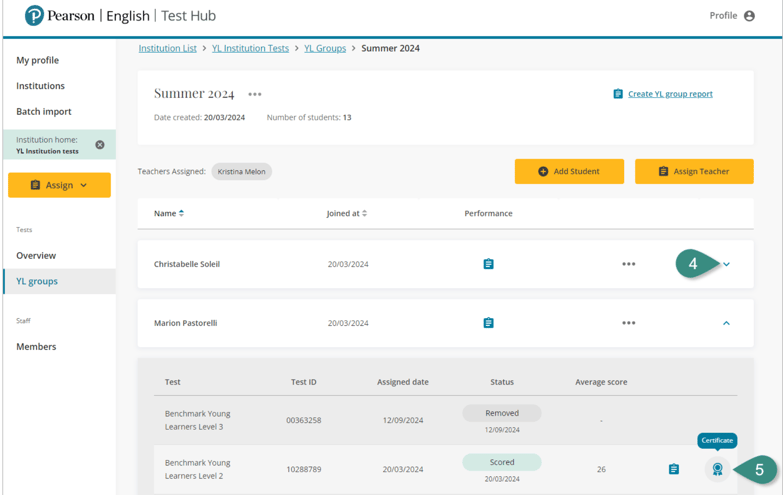Open Create YL group report link
783x495 pixels.
669,94
